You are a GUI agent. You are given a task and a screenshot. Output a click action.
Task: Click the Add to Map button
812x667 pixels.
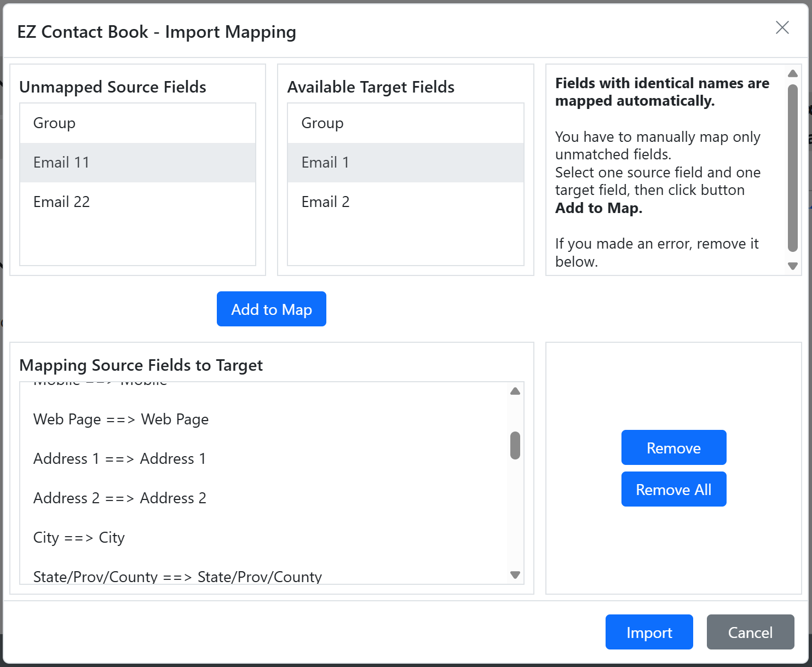271,309
